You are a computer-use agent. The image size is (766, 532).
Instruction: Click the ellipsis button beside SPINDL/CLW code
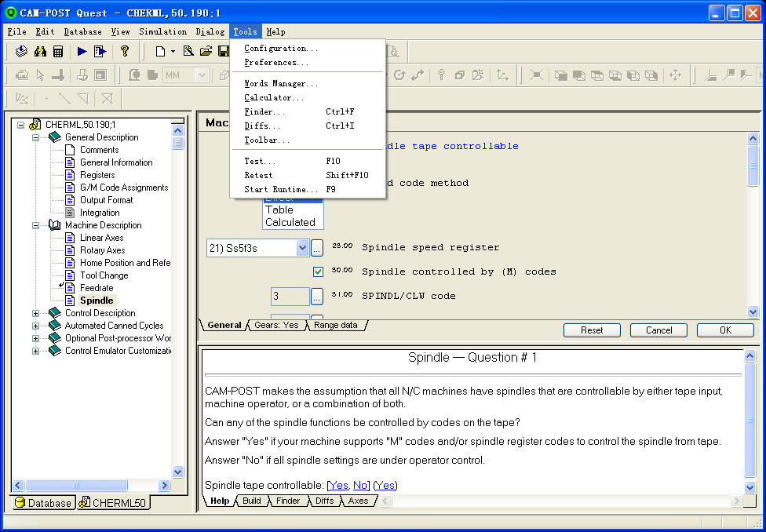316,296
